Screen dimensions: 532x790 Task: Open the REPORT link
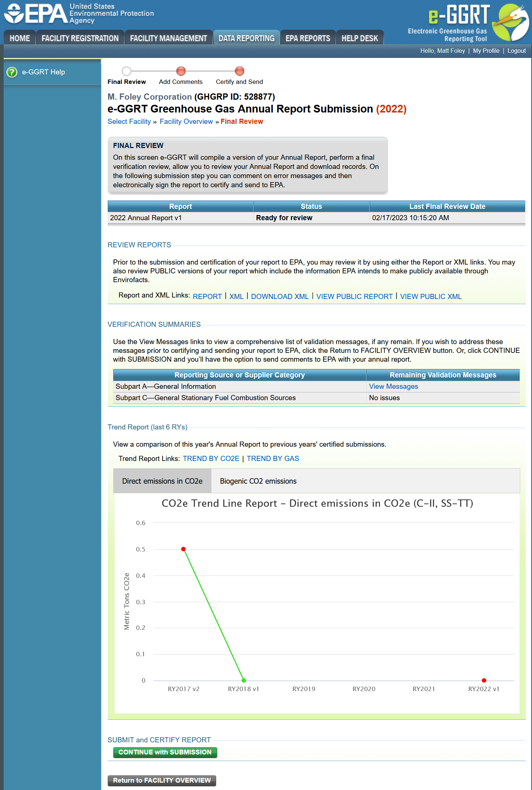207,296
